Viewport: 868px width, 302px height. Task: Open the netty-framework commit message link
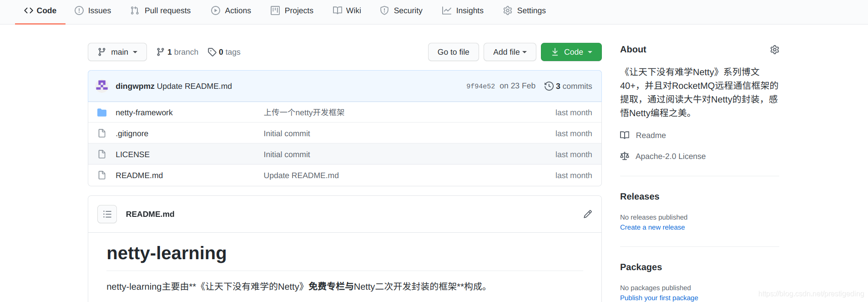pyautogui.click(x=304, y=113)
